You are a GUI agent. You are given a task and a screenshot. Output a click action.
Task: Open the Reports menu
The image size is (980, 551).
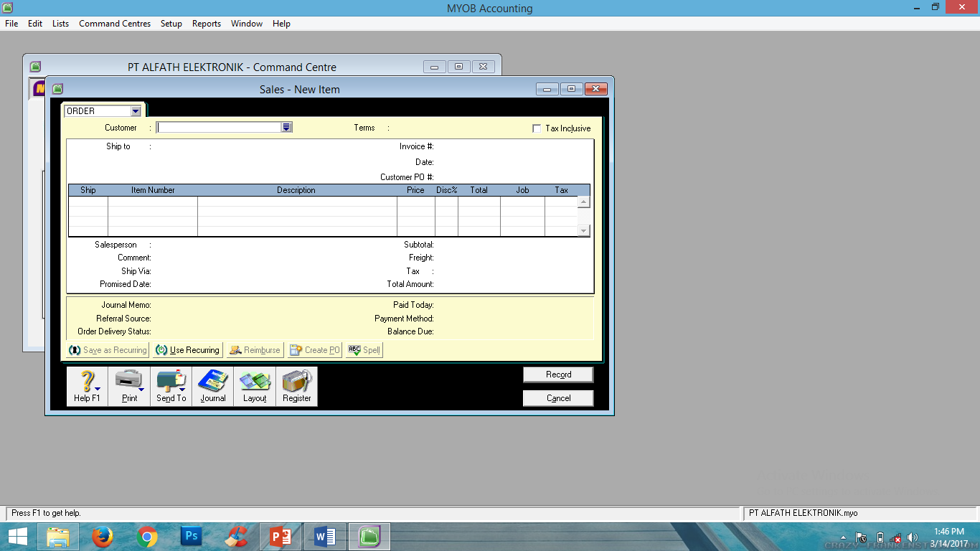[x=207, y=24]
